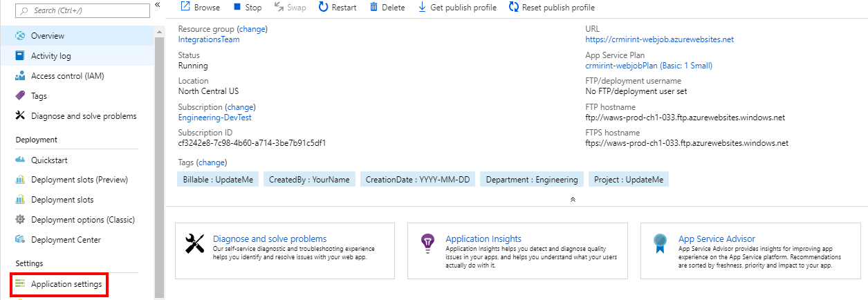868x300 pixels.
Task: Click the Reset publish profile icon
Action: [513, 7]
